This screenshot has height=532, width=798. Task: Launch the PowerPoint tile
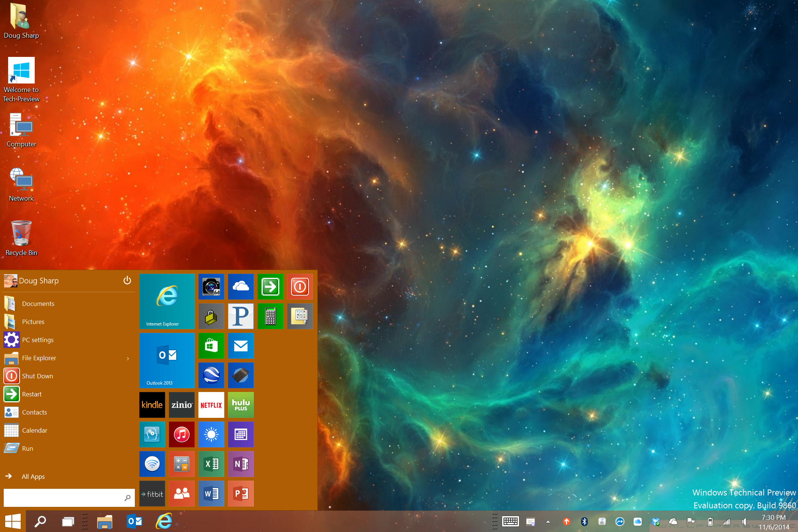pyautogui.click(x=241, y=494)
